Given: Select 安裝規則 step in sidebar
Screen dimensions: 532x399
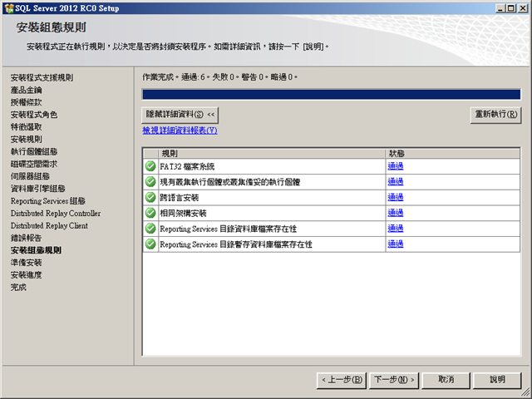Looking at the screenshot, I should (x=26, y=139).
